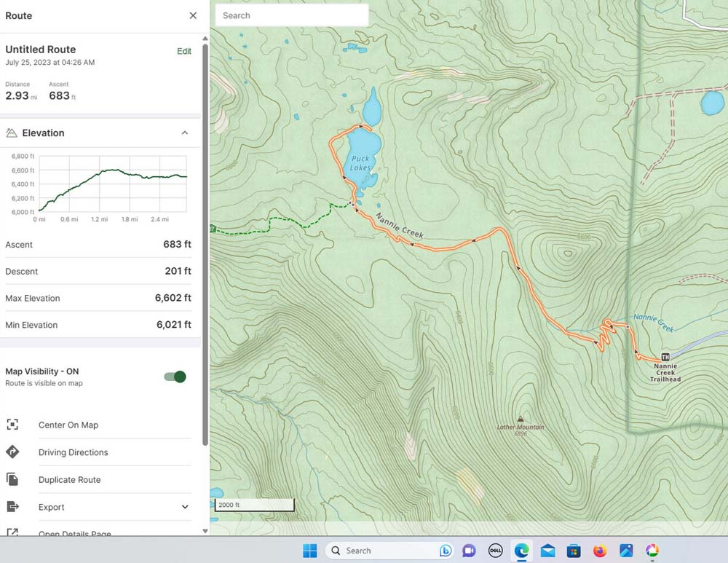Click the Edit link for Untitled Route
This screenshot has height=563, width=728.
[x=184, y=51]
